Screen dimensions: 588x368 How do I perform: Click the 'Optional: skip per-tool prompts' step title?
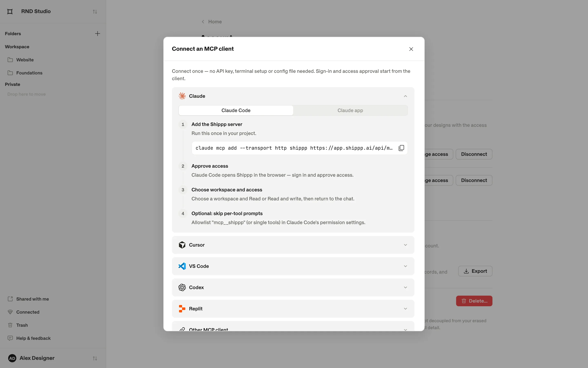click(227, 213)
